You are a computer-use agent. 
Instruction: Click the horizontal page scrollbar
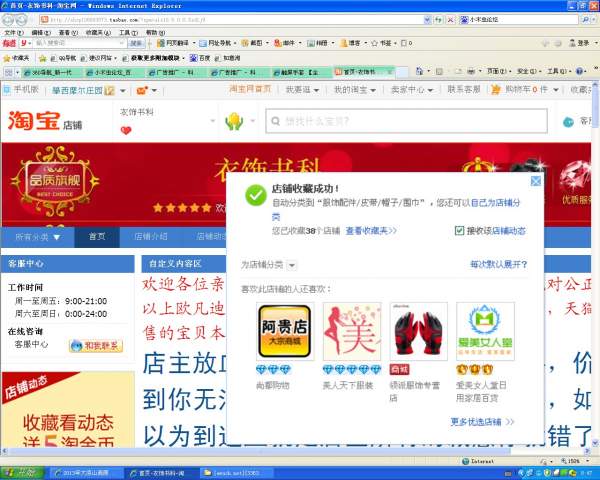[x=258, y=452]
